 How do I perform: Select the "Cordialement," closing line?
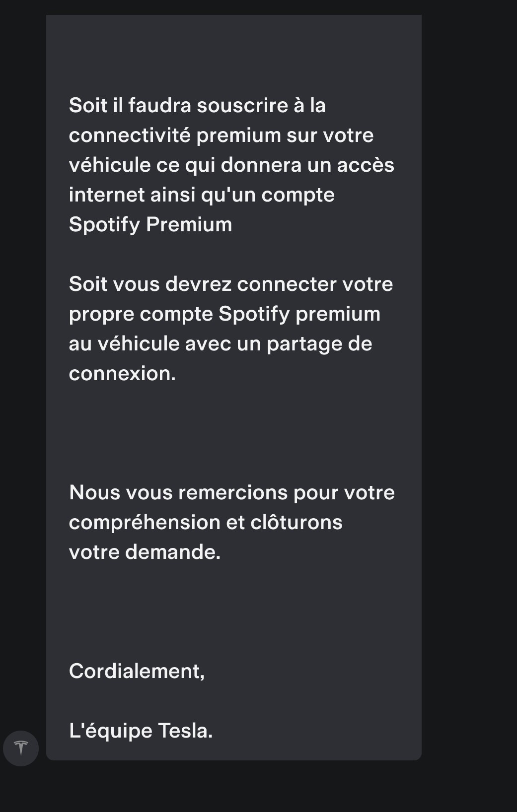click(x=137, y=672)
